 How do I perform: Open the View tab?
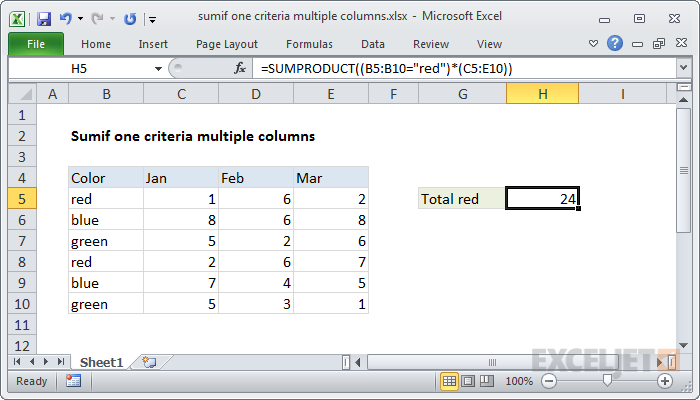point(489,44)
